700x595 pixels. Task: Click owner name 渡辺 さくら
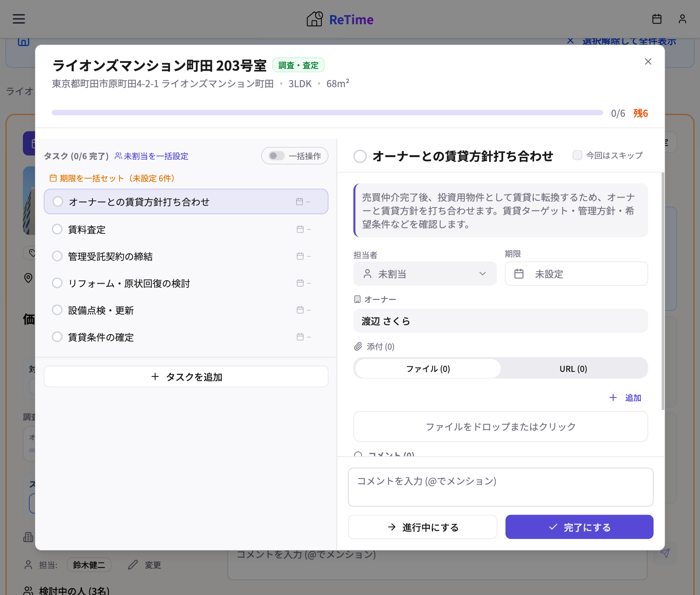click(386, 321)
